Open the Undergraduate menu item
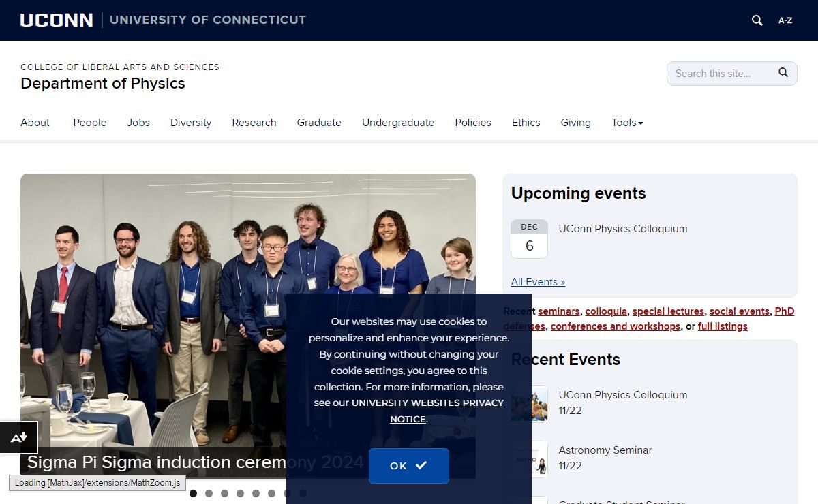This screenshot has height=504, width=818. [398, 123]
